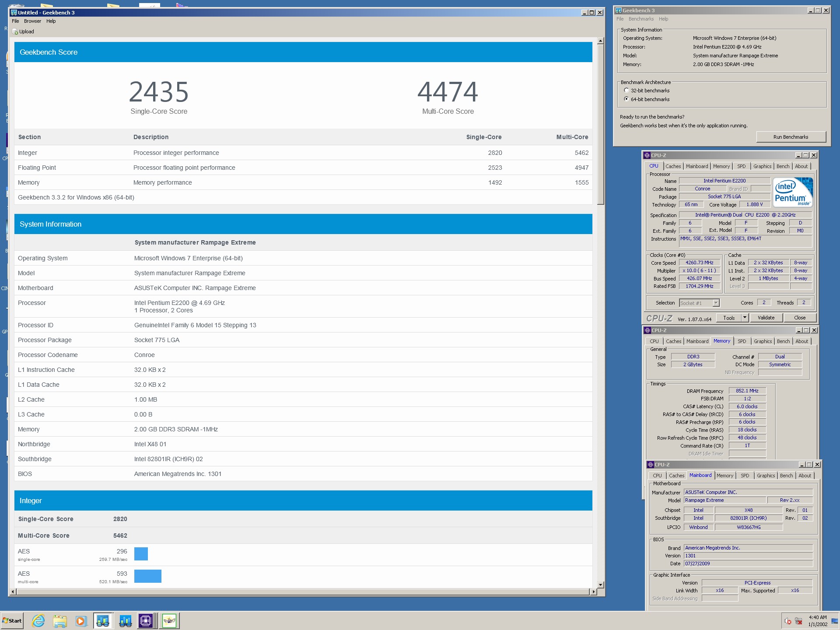The width and height of the screenshot is (840, 630).
Task: Expand the Tools dropdown arrow in CPU-Z
Action: click(x=745, y=318)
